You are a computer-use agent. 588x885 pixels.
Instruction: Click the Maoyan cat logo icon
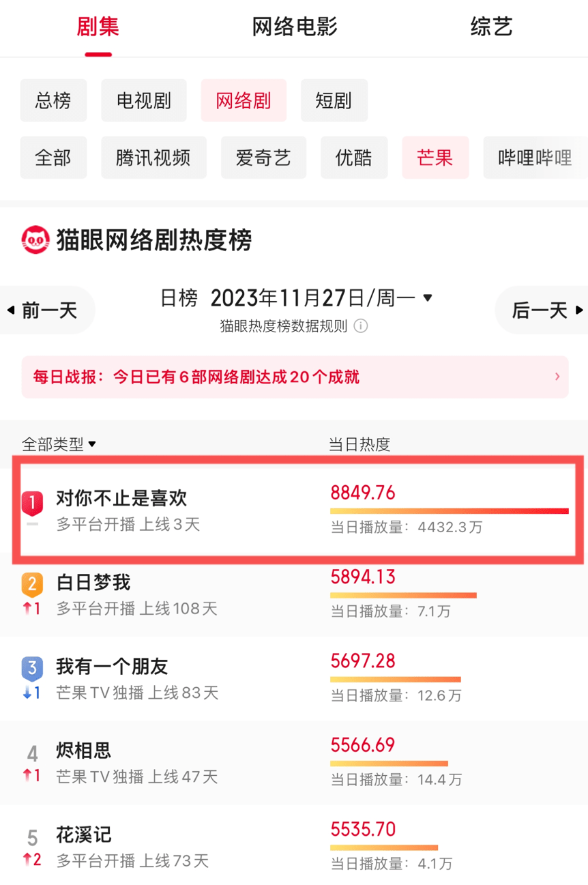(35, 240)
